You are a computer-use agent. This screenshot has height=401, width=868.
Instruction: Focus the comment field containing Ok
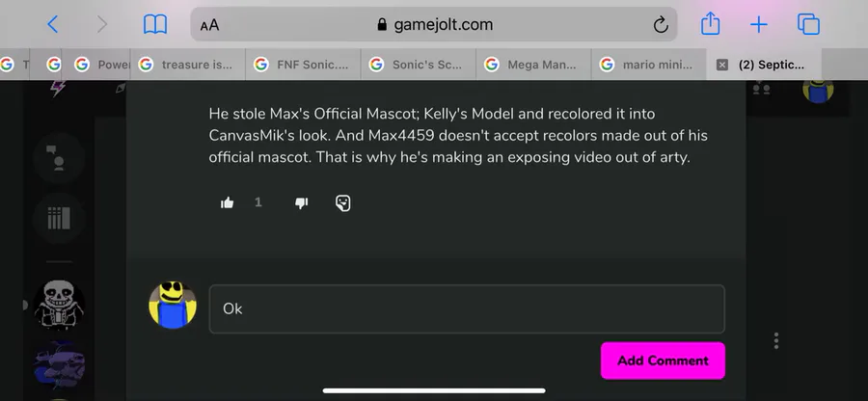coord(467,308)
